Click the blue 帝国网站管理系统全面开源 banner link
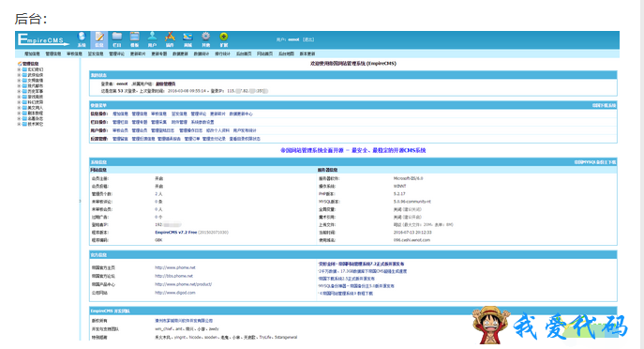Screen dimensions: 644x349 [x=352, y=150]
